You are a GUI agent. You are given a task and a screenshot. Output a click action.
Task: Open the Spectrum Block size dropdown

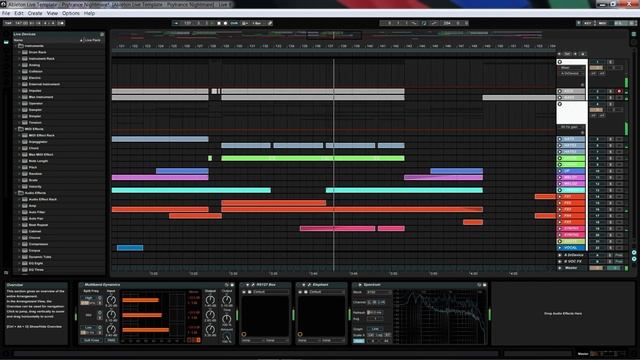click(x=378, y=292)
